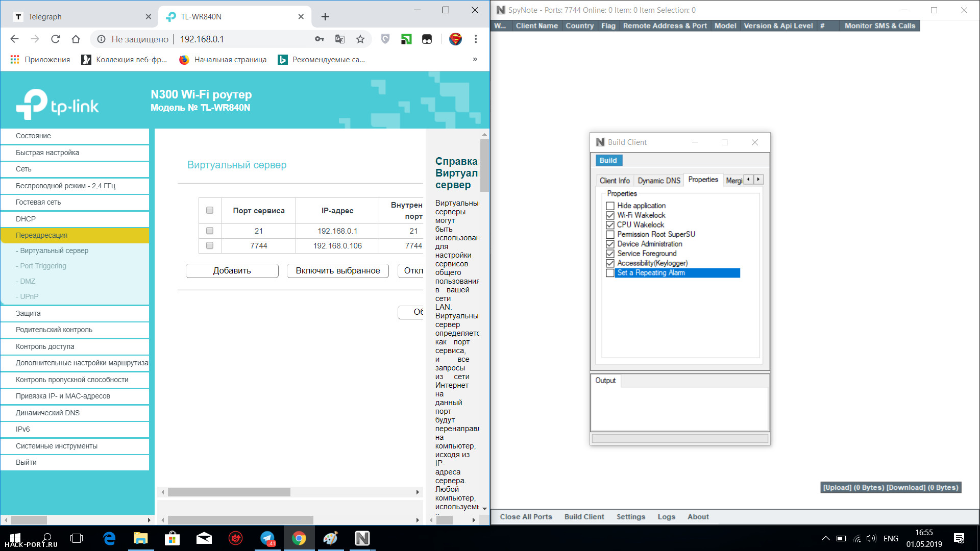
Task: Show more bookmarks chevron
Action: [475, 59]
